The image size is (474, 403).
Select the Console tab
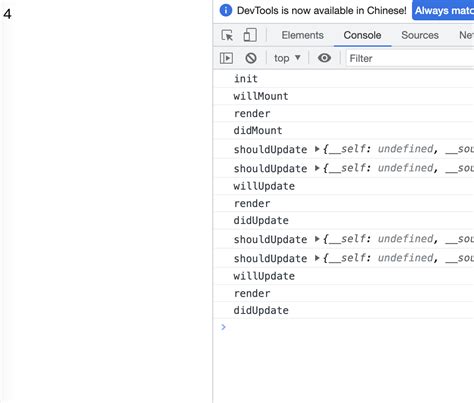click(362, 35)
